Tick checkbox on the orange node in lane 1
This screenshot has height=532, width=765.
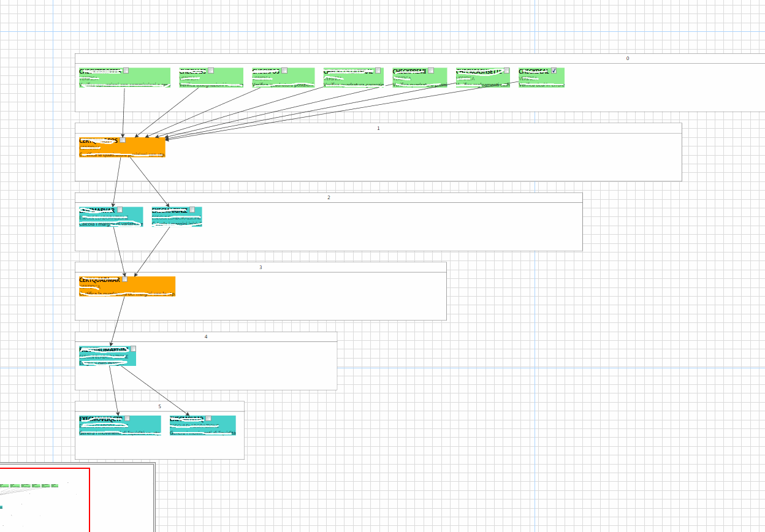click(x=123, y=140)
